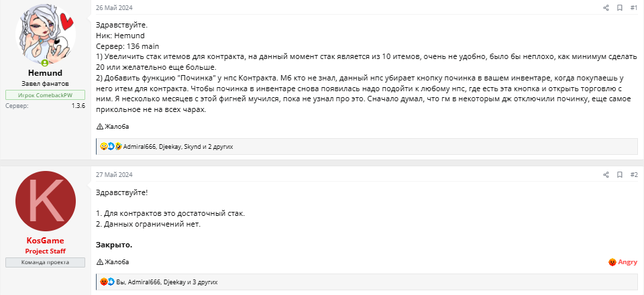Bookmark the KosGame reply post
The image size is (644, 295).
click(x=620, y=175)
